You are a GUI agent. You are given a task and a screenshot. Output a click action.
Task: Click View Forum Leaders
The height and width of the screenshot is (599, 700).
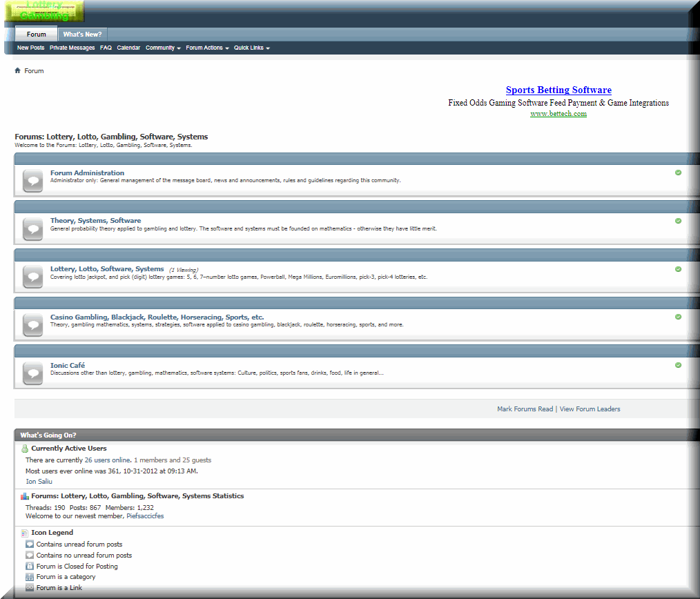(x=590, y=409)
